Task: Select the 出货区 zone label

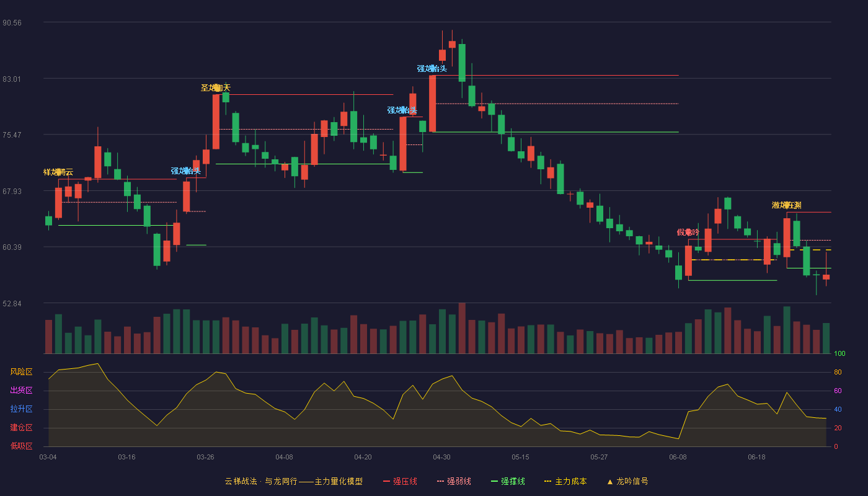Action: coord(21,391)
